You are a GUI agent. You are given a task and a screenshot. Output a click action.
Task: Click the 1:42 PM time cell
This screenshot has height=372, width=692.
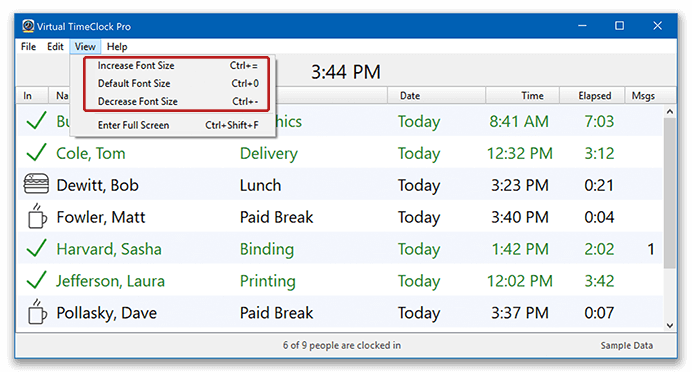point(520,249)
